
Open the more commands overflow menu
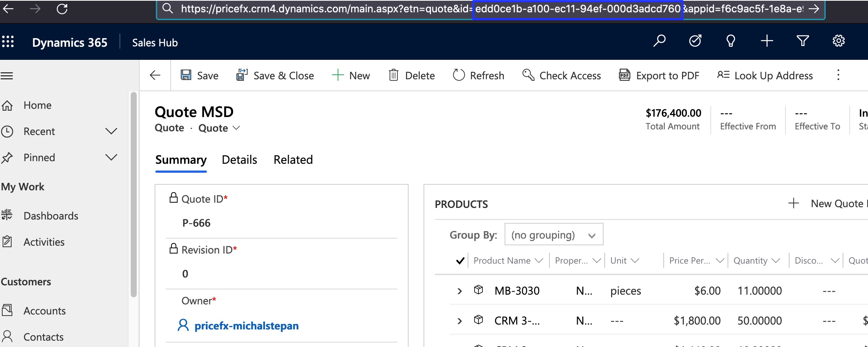click(x=838, y=75)
